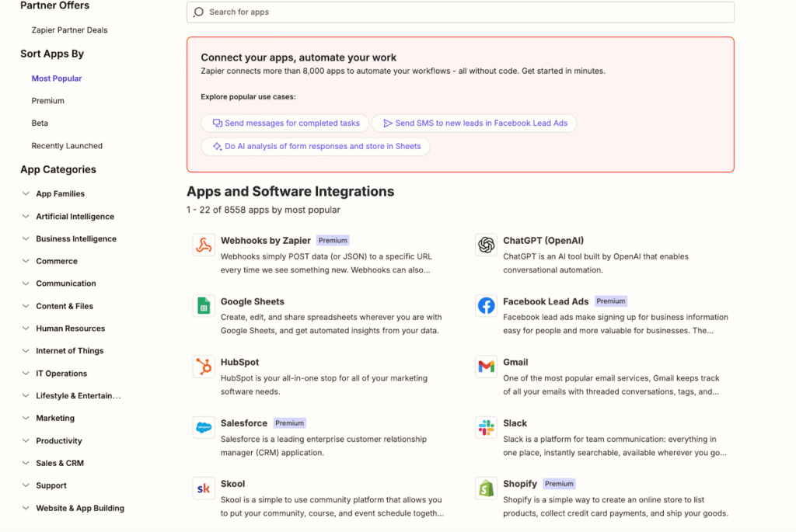Click the Gmail envelope icon
796x532 pixels.
point(487,367)
